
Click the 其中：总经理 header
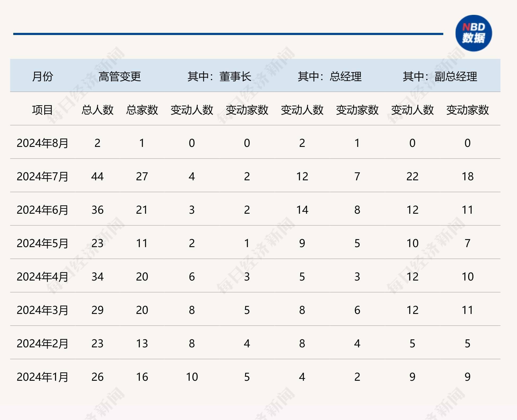pos(330,76)
